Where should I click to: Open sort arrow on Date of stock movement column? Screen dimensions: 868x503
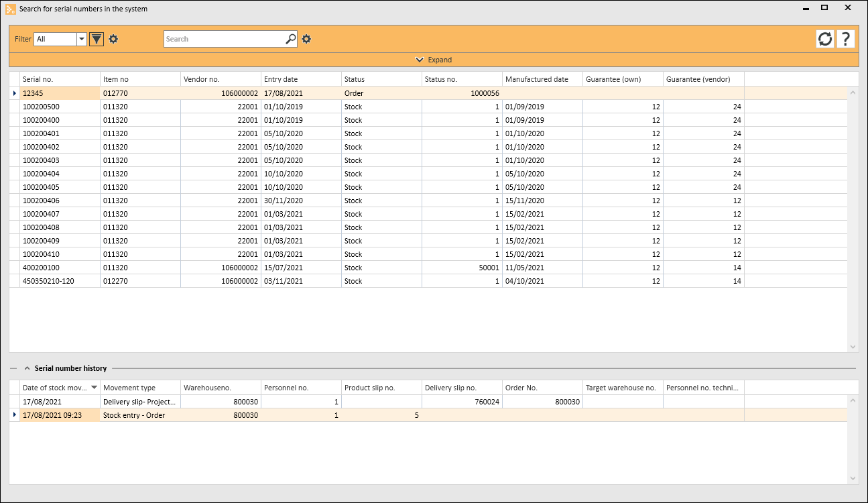point(94,388)
